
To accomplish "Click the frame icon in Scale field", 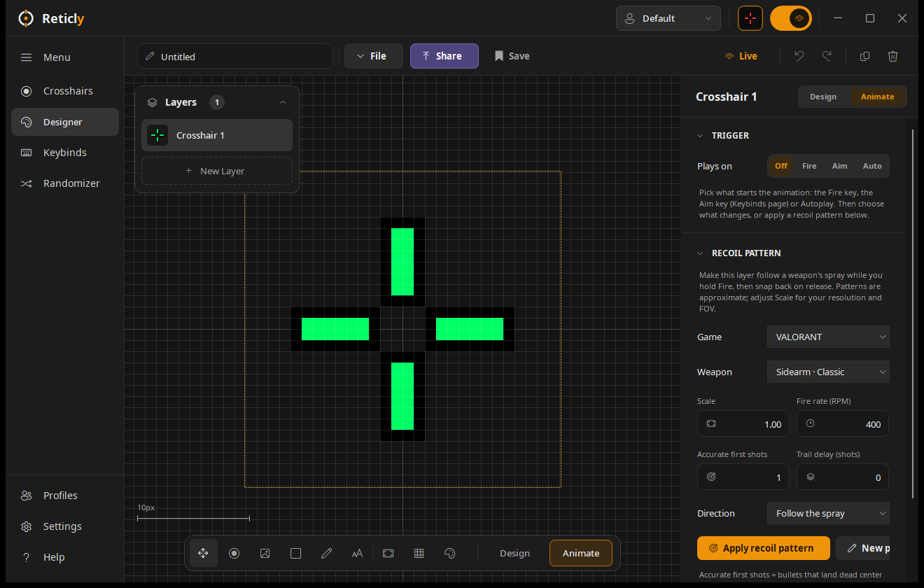I will [x=711, y=423].
